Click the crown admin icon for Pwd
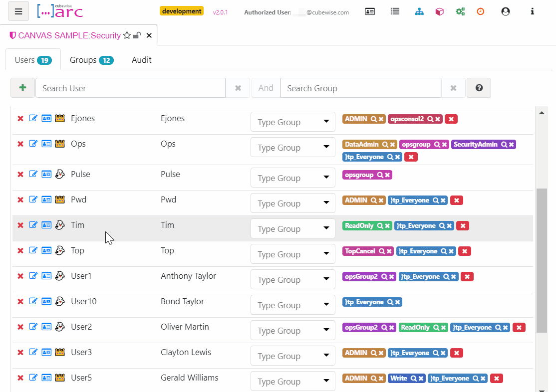The width and height of the screenshot is (556, 392). (60, 200)
